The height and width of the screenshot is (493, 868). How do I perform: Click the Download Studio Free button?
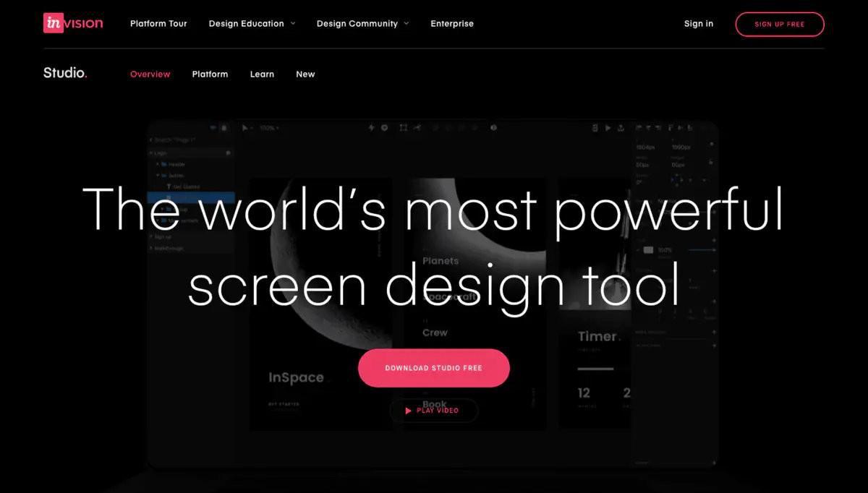coord(434,368)
